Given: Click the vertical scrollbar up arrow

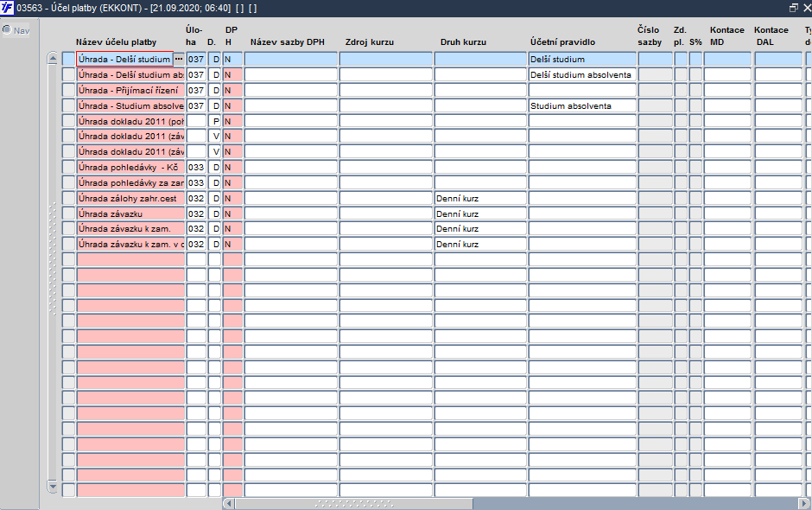Looking at the screenshot, I should (53, 58).
